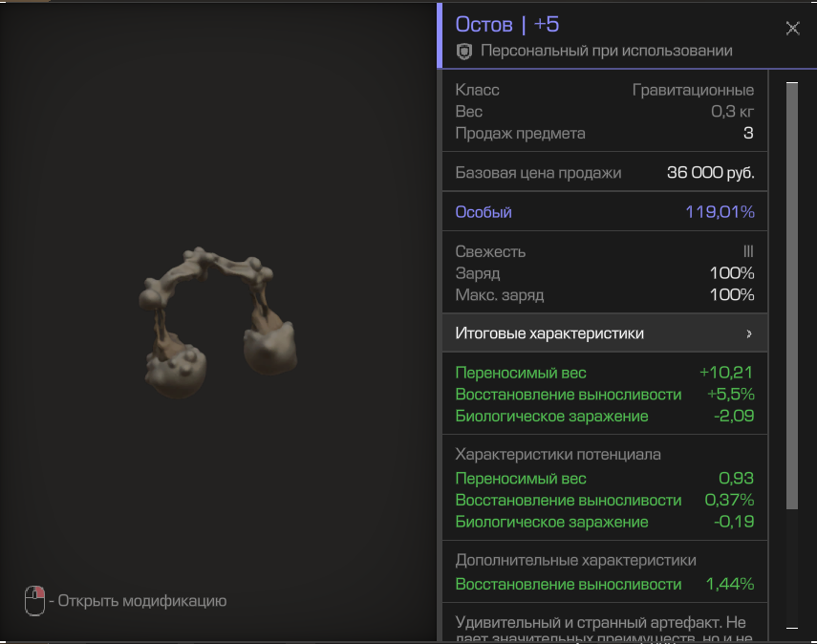Screen dimensions: 817x644
Task: Click the Открыть модификацию hint text
Action: 141,601
